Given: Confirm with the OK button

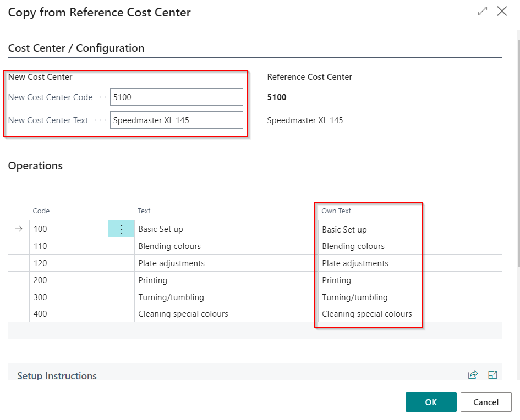Looking at the screenshot, I should tap(431, 402).
